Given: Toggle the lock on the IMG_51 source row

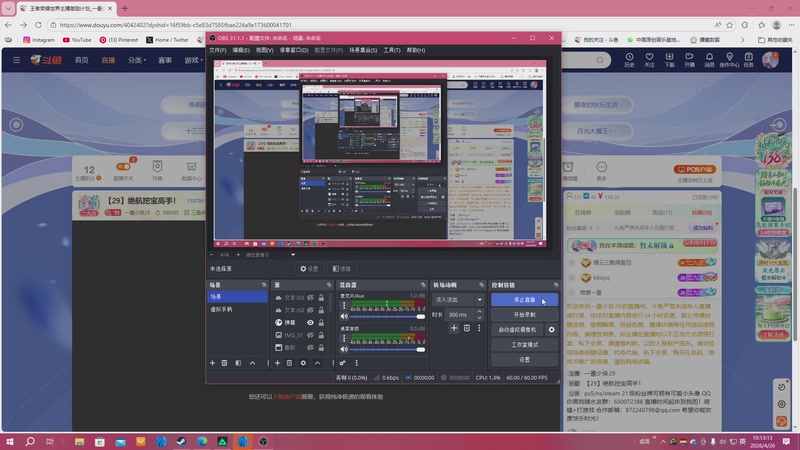Looking at the screenshot, I should coord(321,335).
